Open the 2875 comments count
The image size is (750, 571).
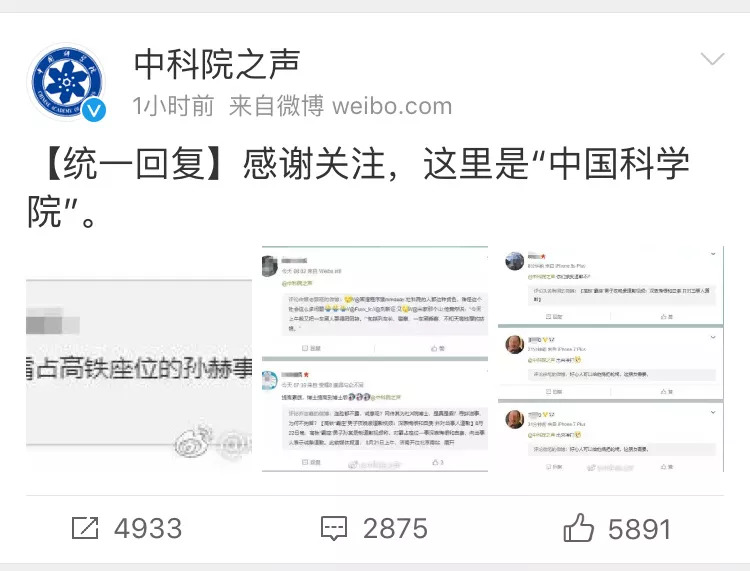[395, 528]
